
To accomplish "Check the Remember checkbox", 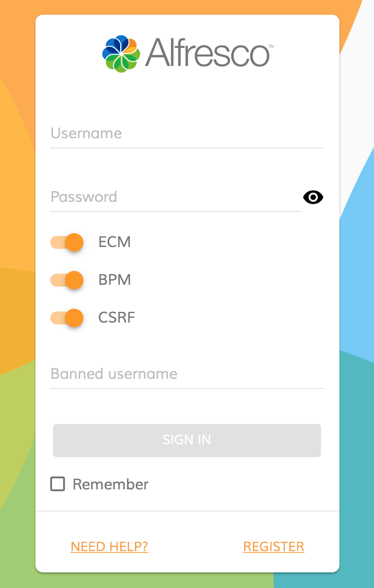I will click(57, 484).
